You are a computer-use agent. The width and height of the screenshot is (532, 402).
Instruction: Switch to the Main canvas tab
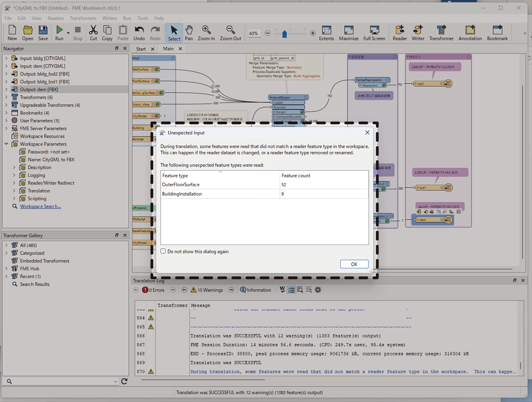point(168,48)
